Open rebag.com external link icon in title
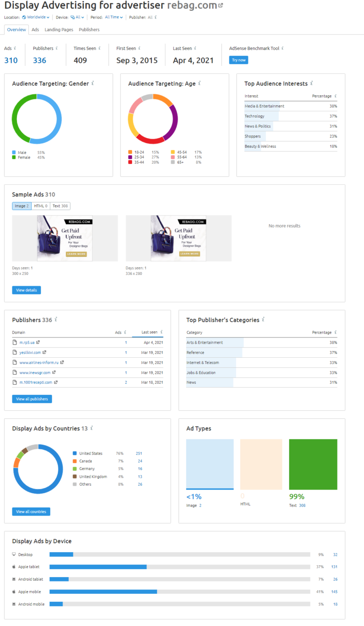This screenshot has width=364, height=626. click(220, 6)
